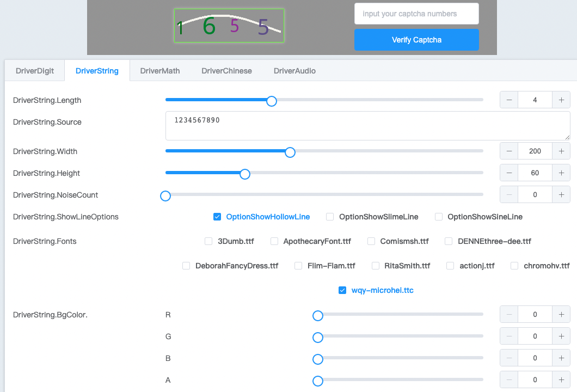
Task: Increase DriverString.Width with the plus button
Action: (x=561, y=151)
